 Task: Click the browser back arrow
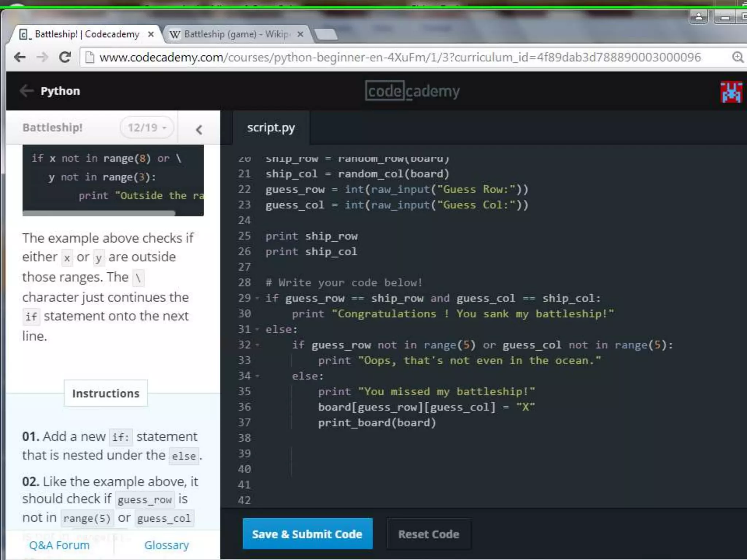click(x=20, y=57)
